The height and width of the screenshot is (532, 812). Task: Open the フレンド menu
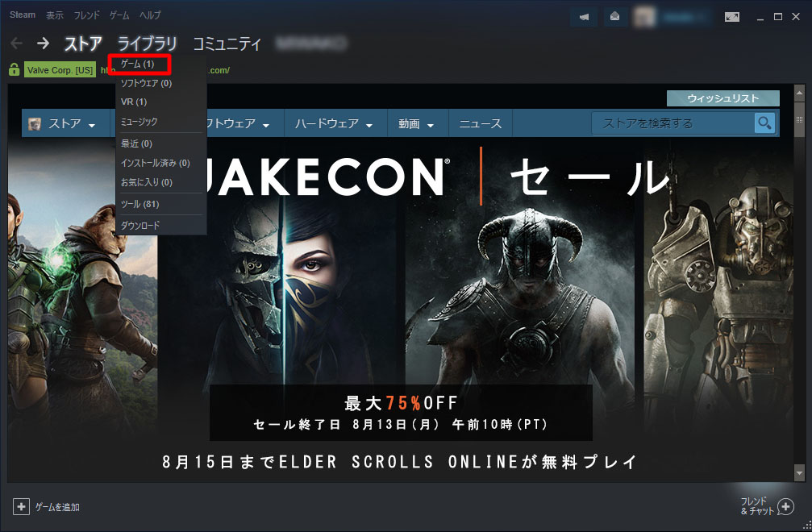pos(86,15)
